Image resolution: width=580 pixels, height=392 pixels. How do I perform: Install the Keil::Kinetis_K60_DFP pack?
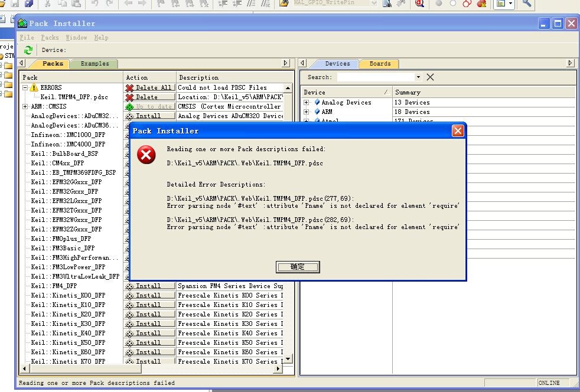click(x=150, y=352)
